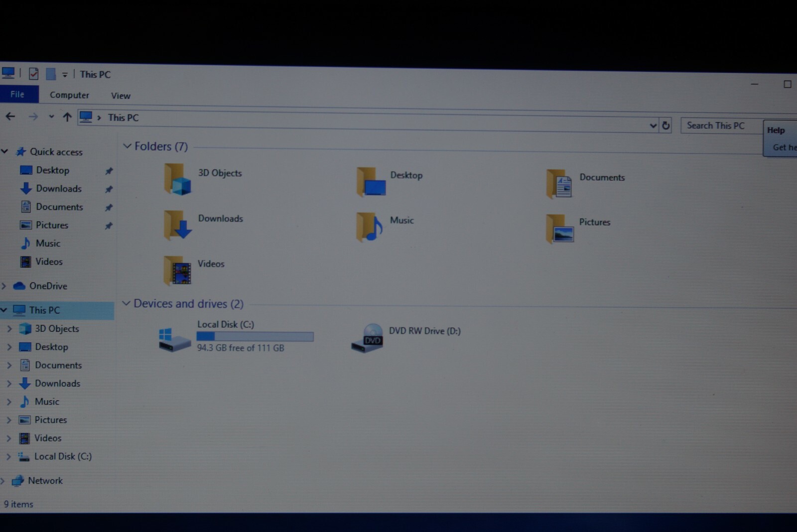Select Music under Quick access
The image size is (797, 532).
tap(47, 244)
